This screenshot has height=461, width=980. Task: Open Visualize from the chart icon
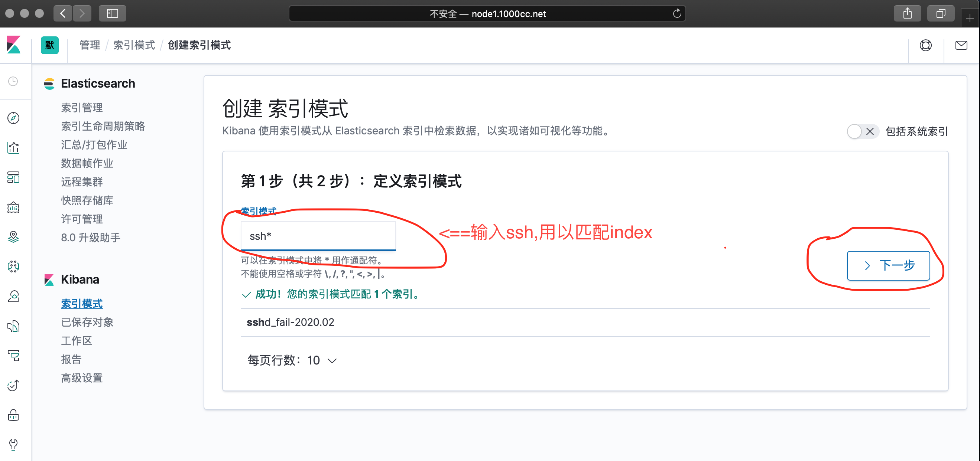coord(13,147)
